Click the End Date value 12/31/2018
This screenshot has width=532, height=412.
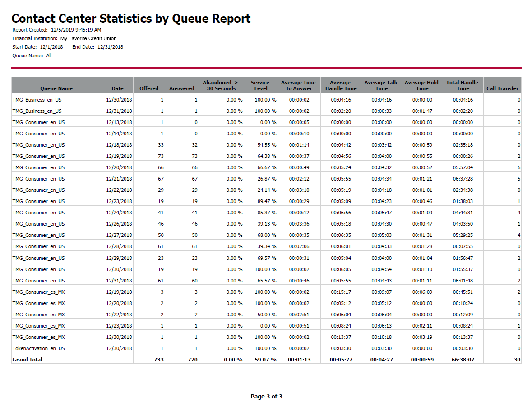click(x=110, y=47)
